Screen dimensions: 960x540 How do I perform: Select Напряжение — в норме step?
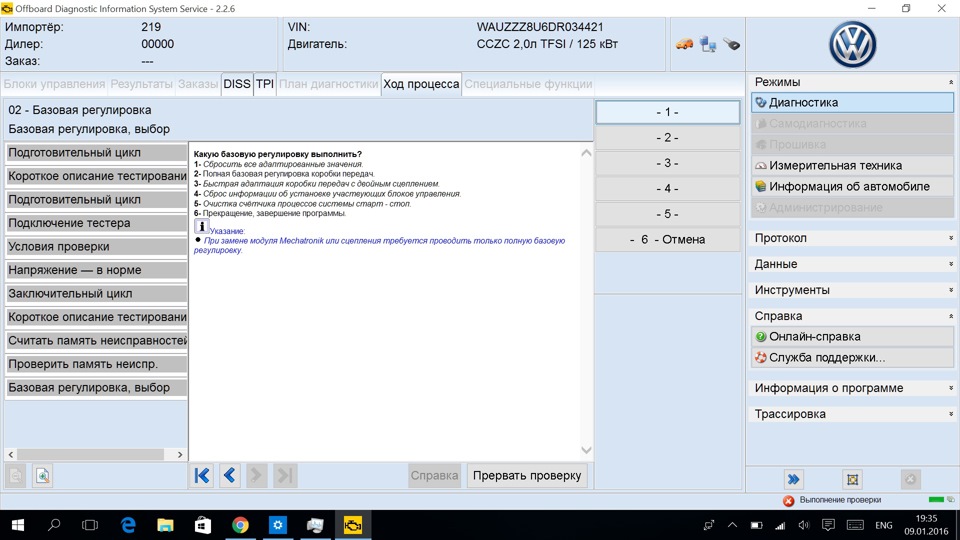click(96, 270)
